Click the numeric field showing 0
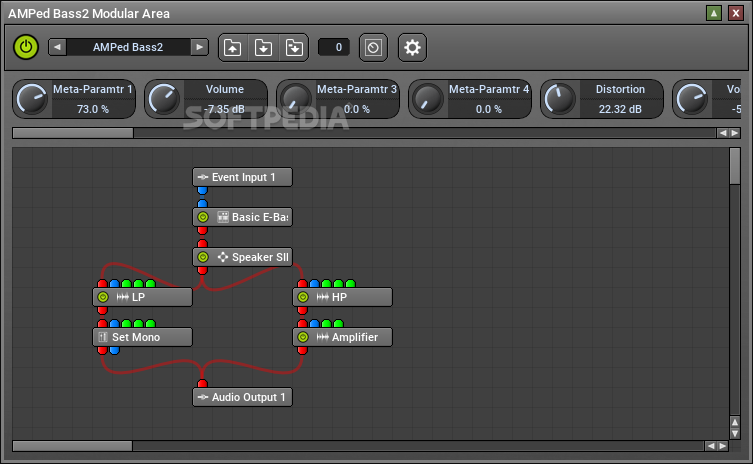The height and width of the screenshot is (464, 753). click(334, 47)
